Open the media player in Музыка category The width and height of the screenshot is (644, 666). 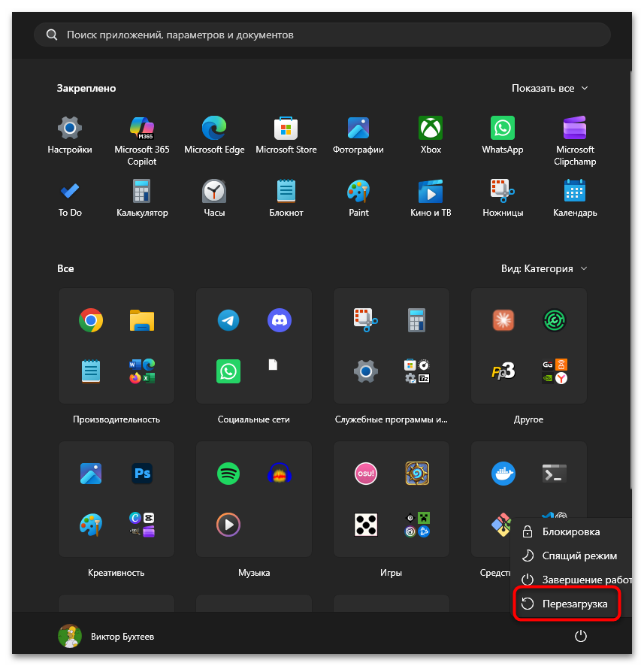[228, 525]
